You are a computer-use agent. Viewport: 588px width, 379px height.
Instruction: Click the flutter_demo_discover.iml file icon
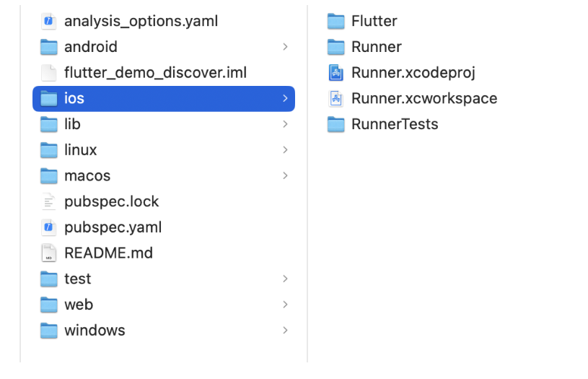[48, 72]
